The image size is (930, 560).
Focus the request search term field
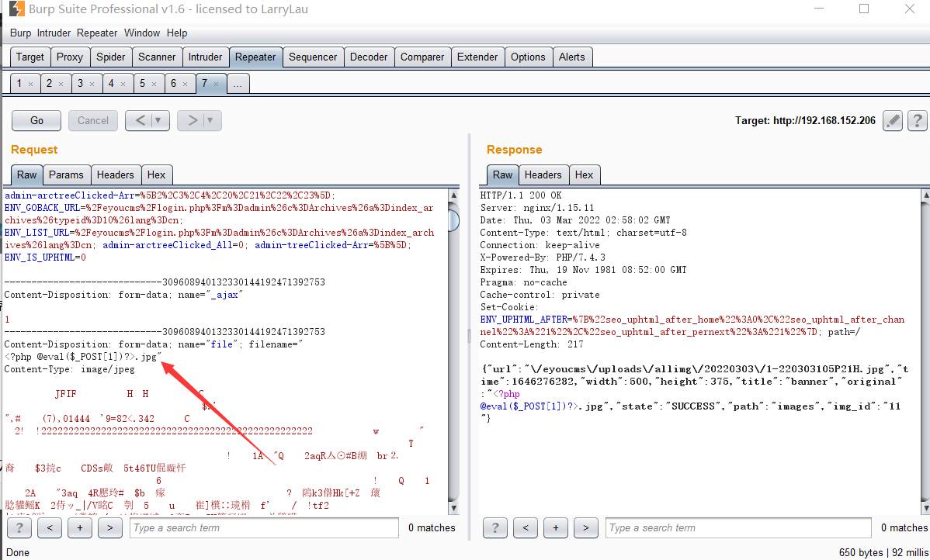point(264,527)
